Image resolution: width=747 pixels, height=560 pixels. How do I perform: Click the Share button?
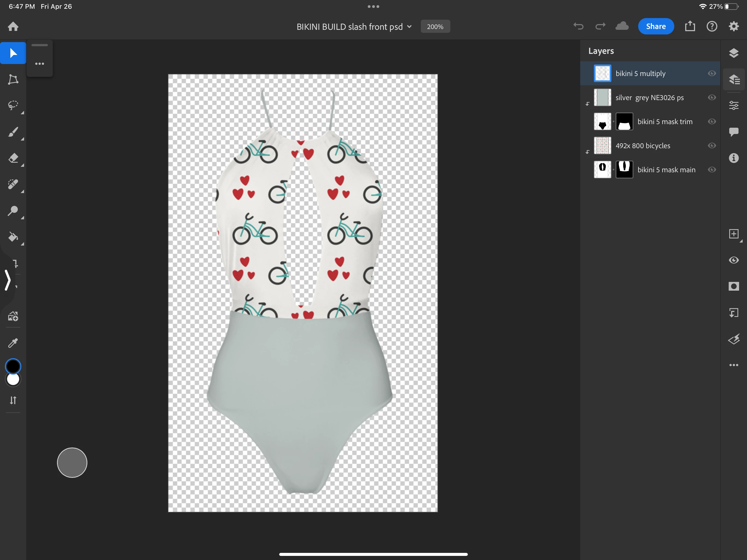[655, 26]
